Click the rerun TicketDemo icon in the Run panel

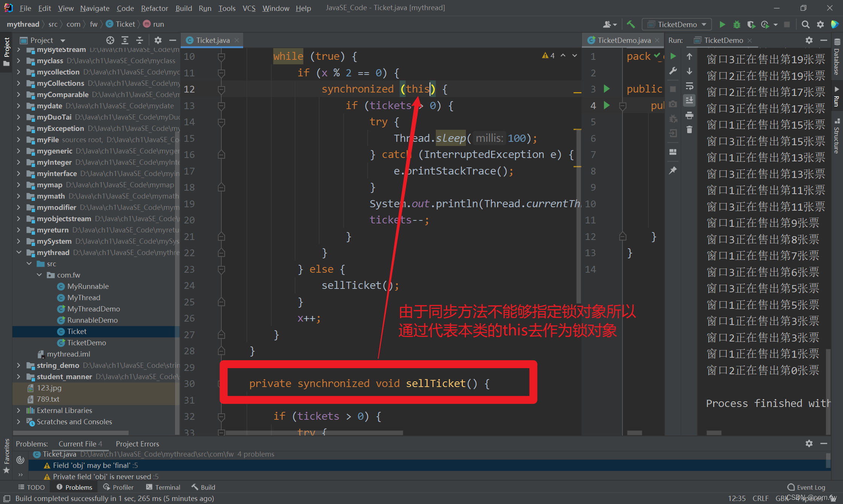[x=673, y=56]
